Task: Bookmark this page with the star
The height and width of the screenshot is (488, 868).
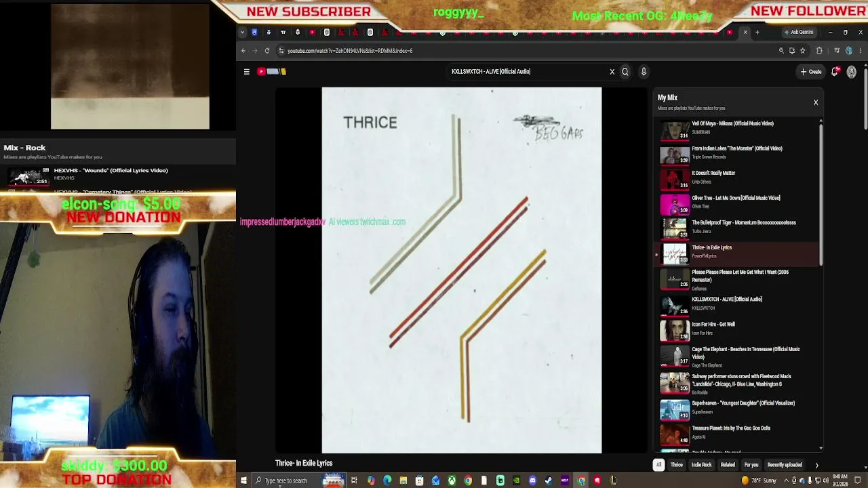Action: [x=803, y=51]
